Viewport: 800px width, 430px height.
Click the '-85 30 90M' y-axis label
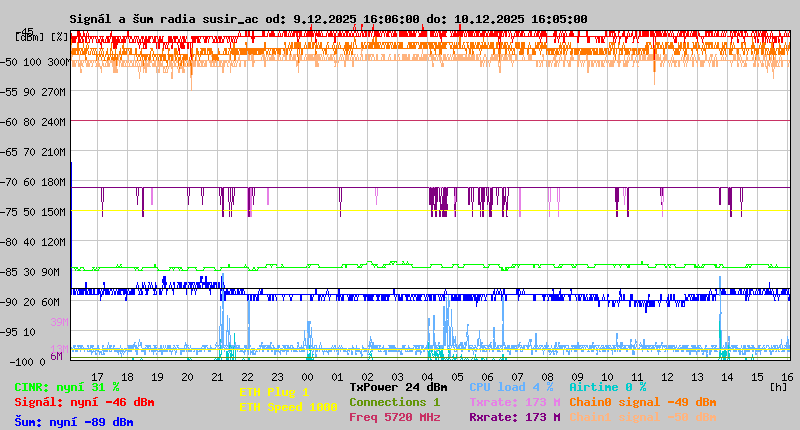point(30,272)
